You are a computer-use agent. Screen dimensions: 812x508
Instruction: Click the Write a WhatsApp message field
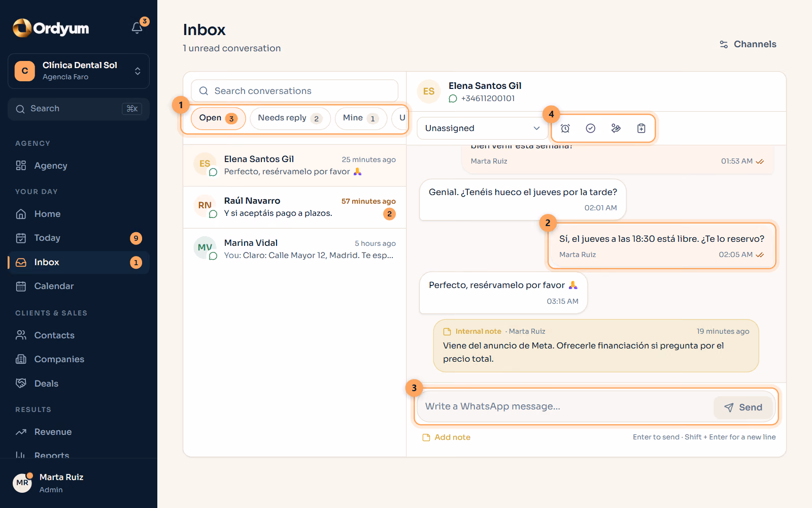564,406
